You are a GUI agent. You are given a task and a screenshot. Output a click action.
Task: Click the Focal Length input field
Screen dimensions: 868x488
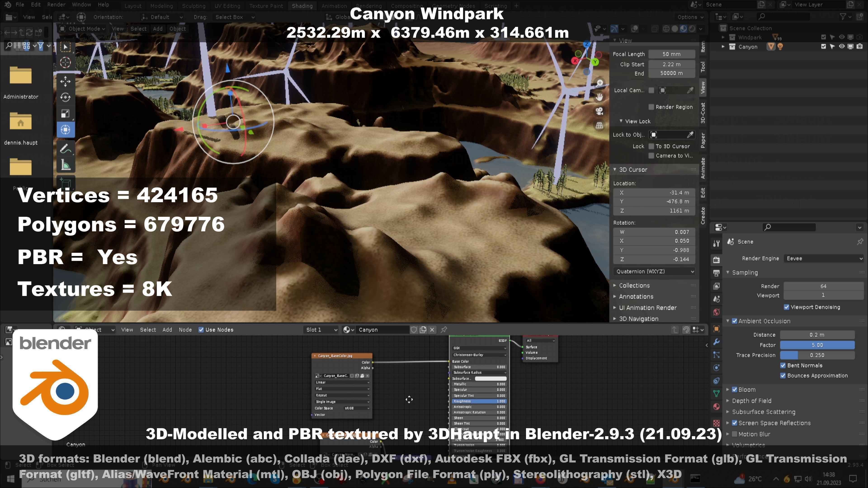pyautogui.click(x=671, y=54)
